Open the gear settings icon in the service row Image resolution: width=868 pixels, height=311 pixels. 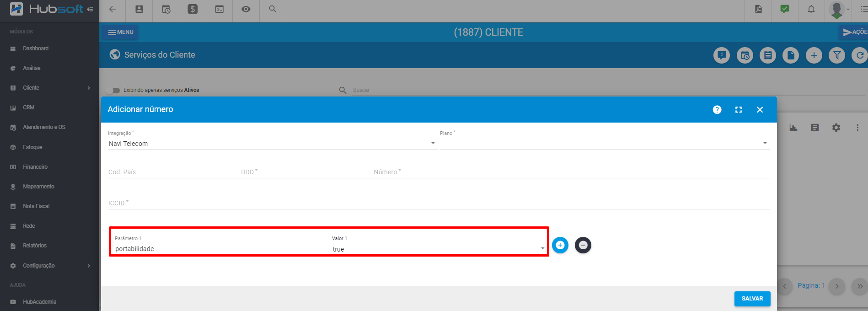click(x=836, y=128)
